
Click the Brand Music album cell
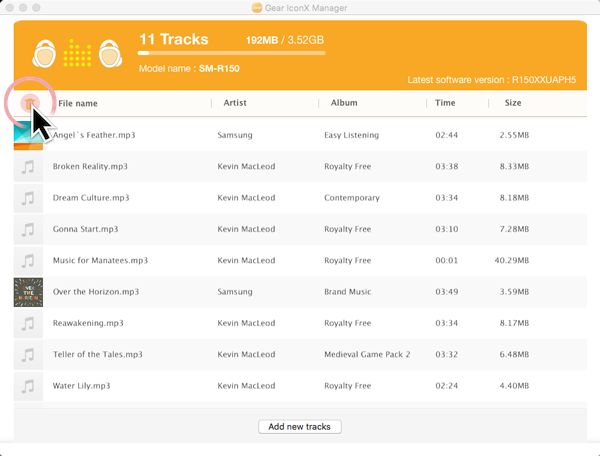(x=348, y=292)
